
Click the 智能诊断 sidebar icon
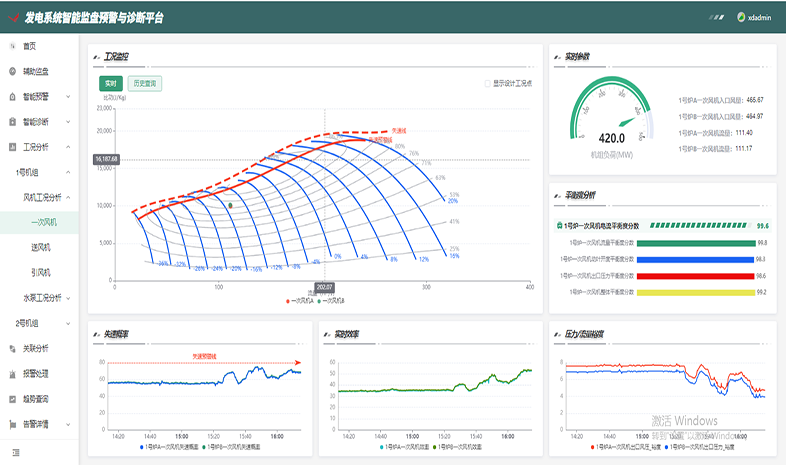click(12, 122)
